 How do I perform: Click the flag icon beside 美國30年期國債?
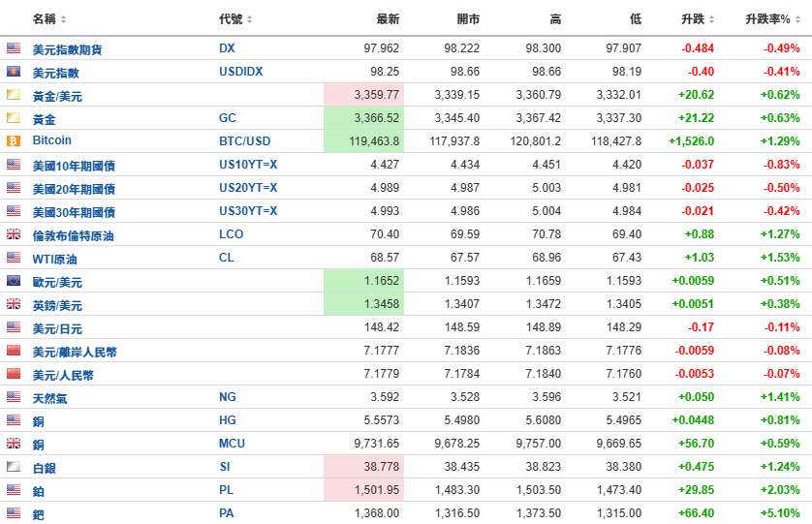coord(14,211)
